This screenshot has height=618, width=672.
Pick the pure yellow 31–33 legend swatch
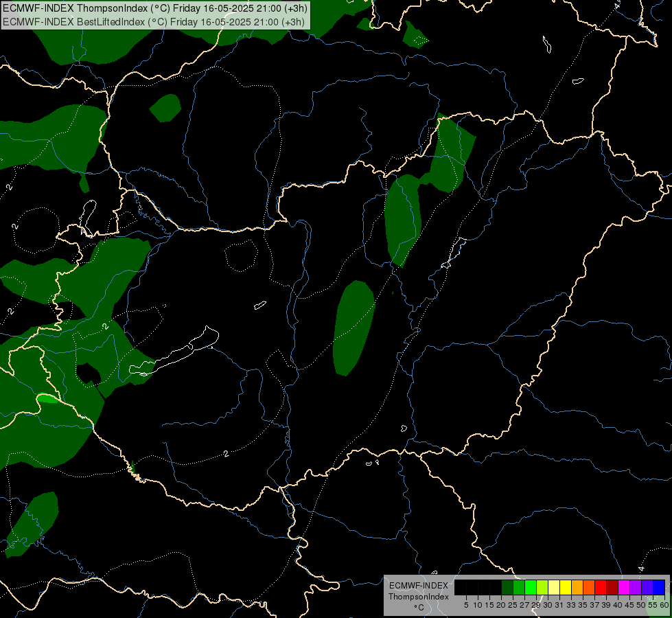pyautogui.click(x=566, y=587)
